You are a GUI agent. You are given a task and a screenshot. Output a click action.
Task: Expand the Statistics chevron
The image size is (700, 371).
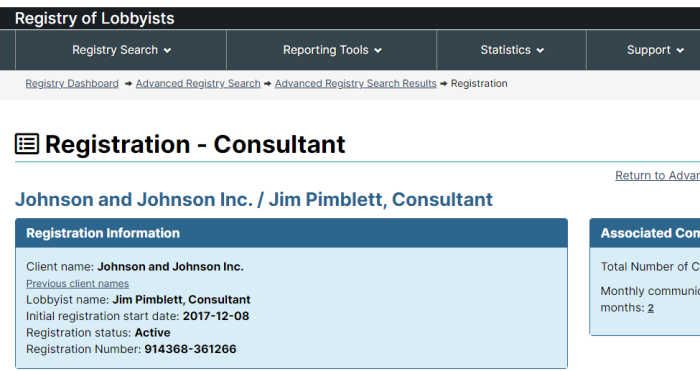click(540, 50)
